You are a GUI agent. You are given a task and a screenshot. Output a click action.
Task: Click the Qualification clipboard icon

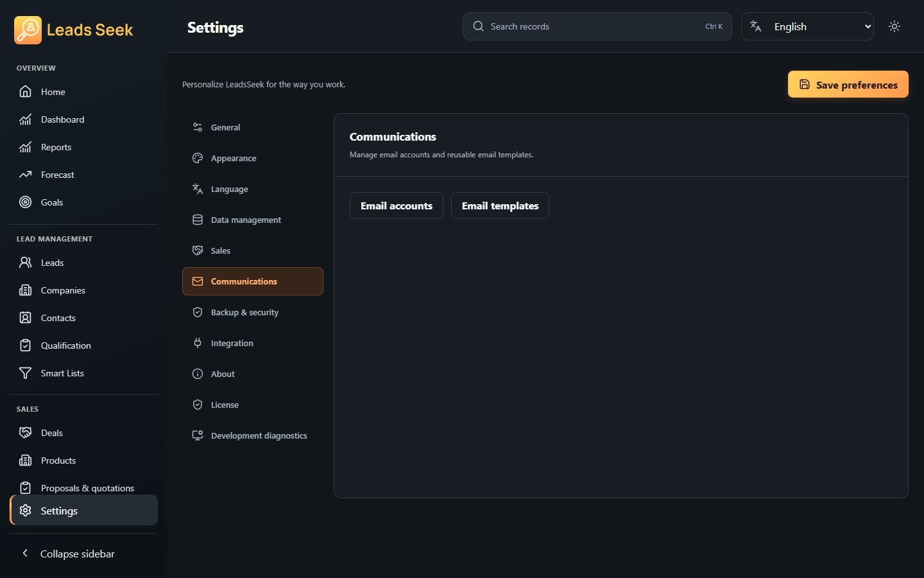click(x=25, y=346)
